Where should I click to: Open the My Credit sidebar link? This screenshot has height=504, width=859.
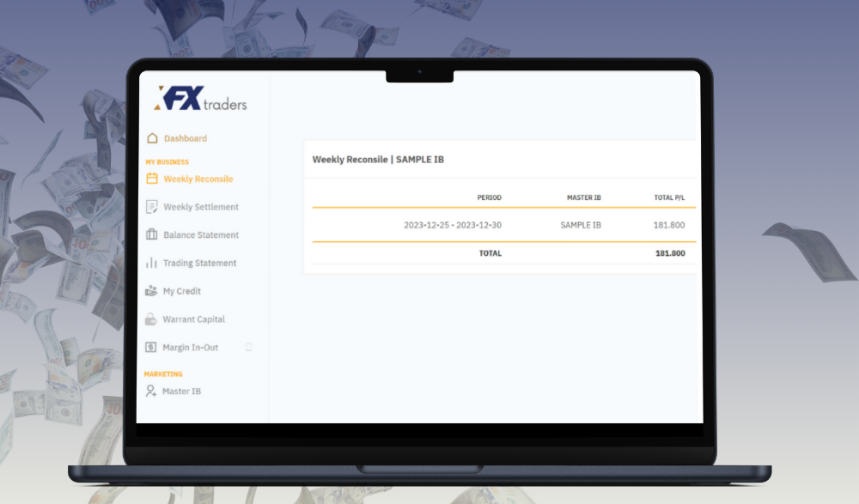[182, 291]
